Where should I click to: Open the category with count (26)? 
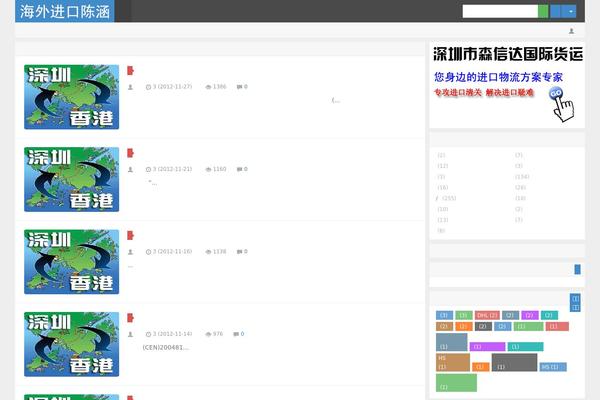[x=520, y=188]
